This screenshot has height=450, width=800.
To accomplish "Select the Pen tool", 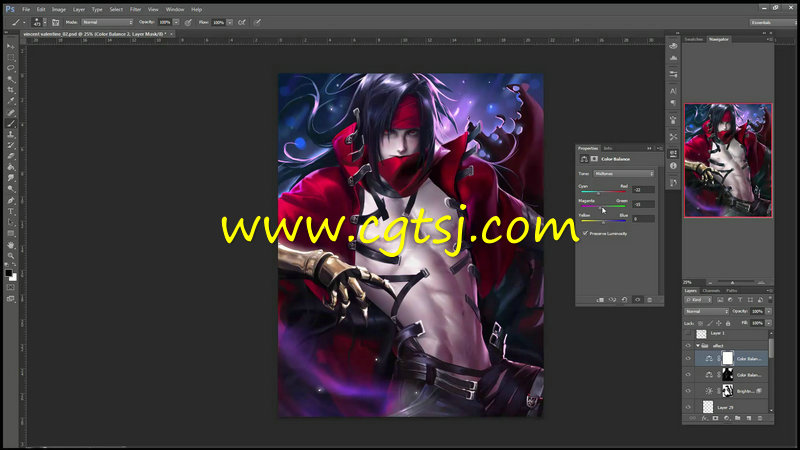I will [x=11, y=201].
